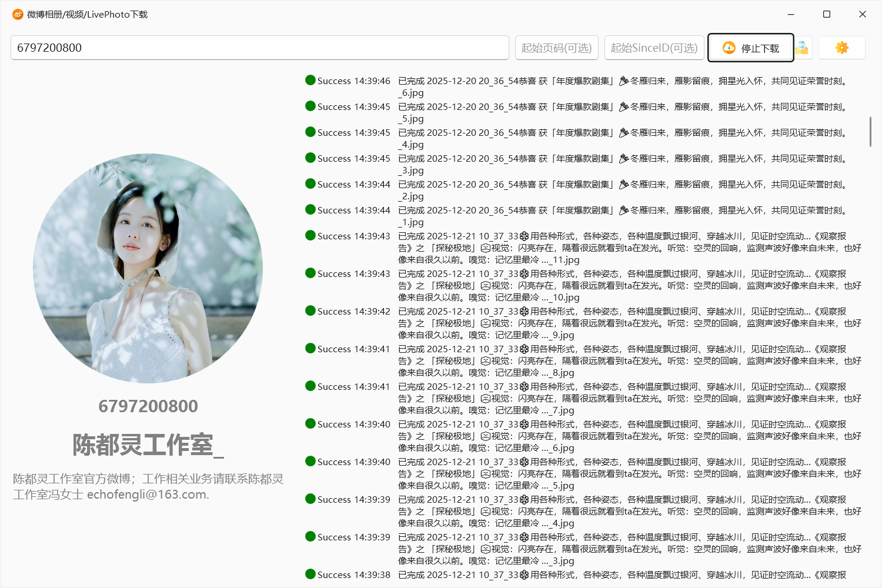The image size is (882, 588).
Task: Click green status dot of the _4.jpg 20_36_54 entry
Action: coord(310,132)
